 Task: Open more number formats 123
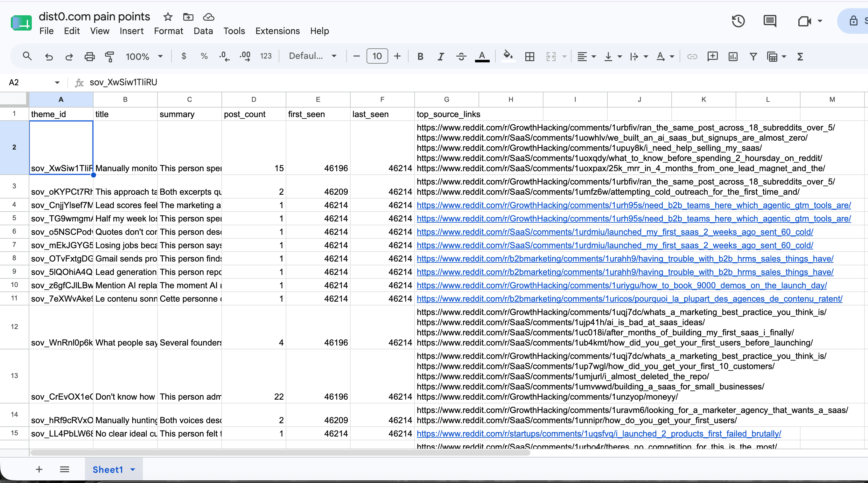pos(265,56)
